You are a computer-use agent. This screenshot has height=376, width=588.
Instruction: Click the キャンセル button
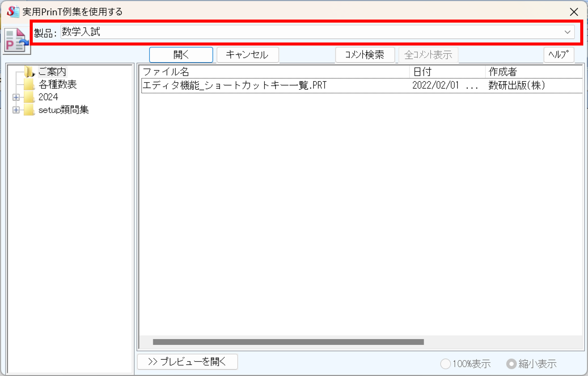pyautogui.click(x=247, y=55)
